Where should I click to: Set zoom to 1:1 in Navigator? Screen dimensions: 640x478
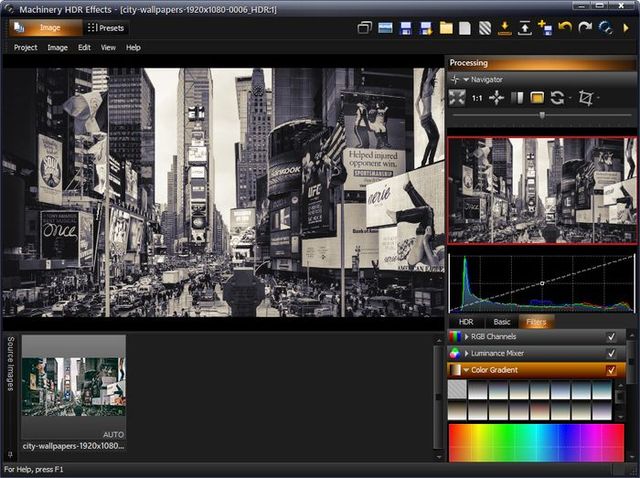[477, 98]
